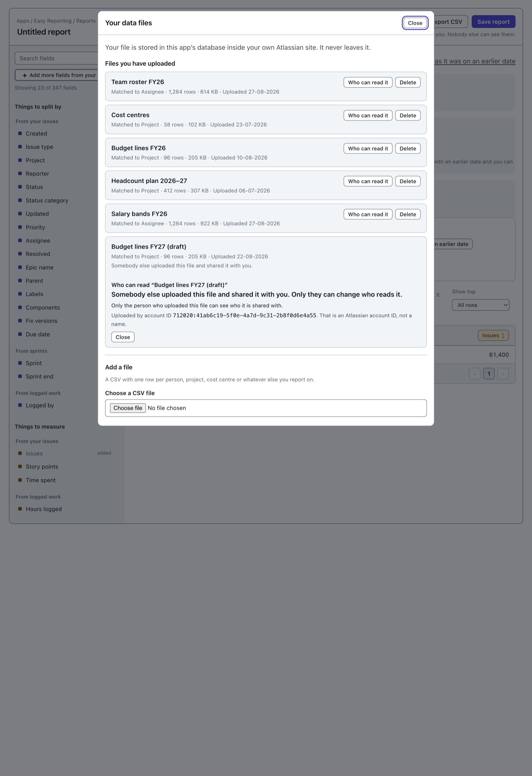Open who can read Team roster FY26
The width and height of the screenshot is (532, 776).
tap(368, 82)
